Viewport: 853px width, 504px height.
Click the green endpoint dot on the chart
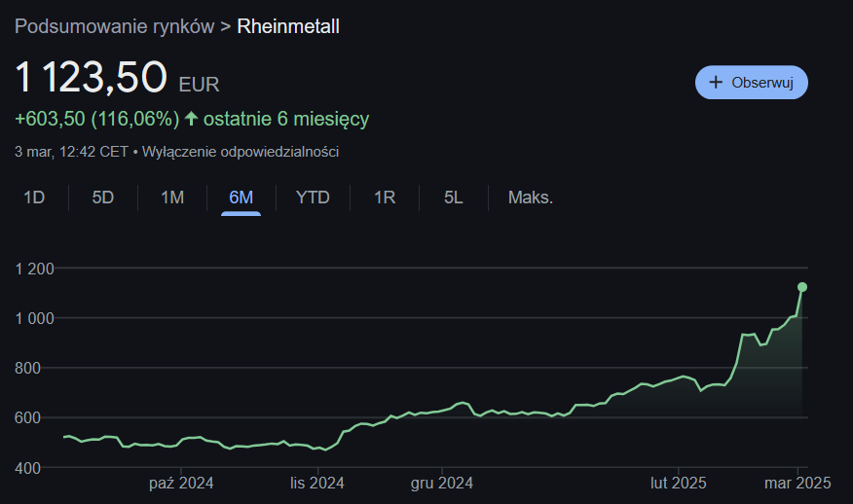click(x=802, y=287)
